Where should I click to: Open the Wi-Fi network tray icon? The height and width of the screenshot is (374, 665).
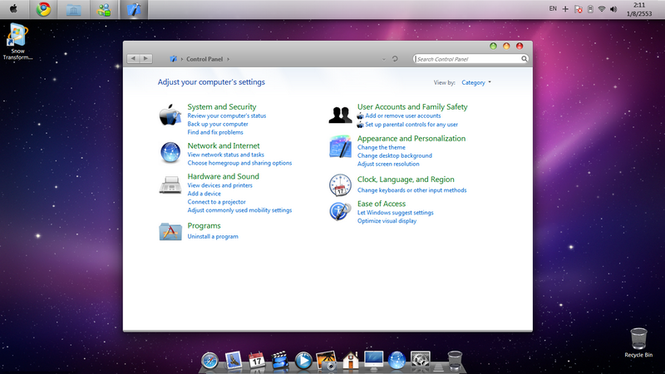pyautogui.click(x=601, y=9)
